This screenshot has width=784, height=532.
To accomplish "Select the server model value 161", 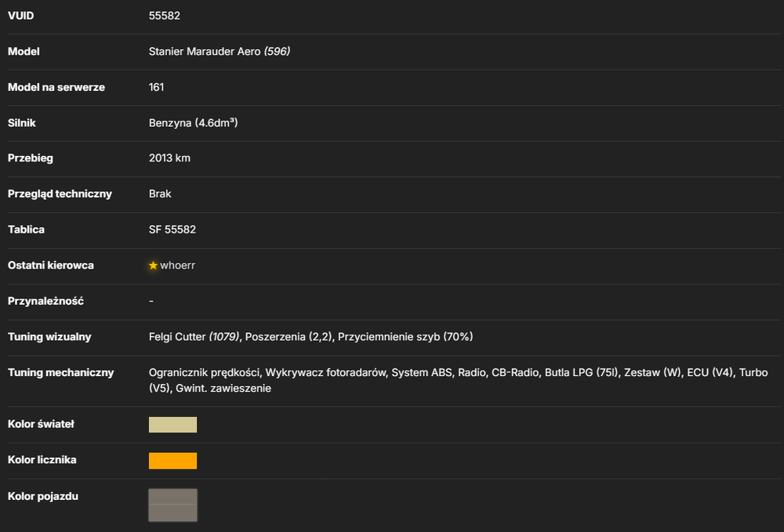I will [x=157, y=87].
